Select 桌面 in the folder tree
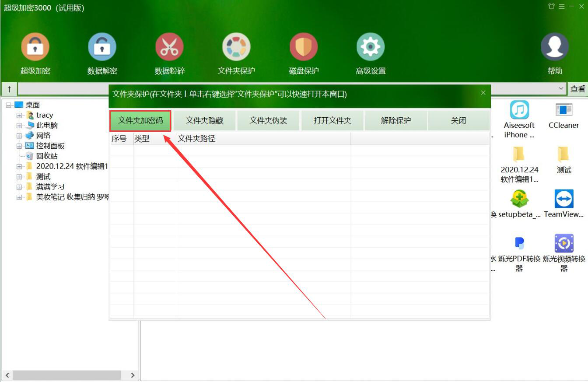588x382 pixels. pos(33,105)
